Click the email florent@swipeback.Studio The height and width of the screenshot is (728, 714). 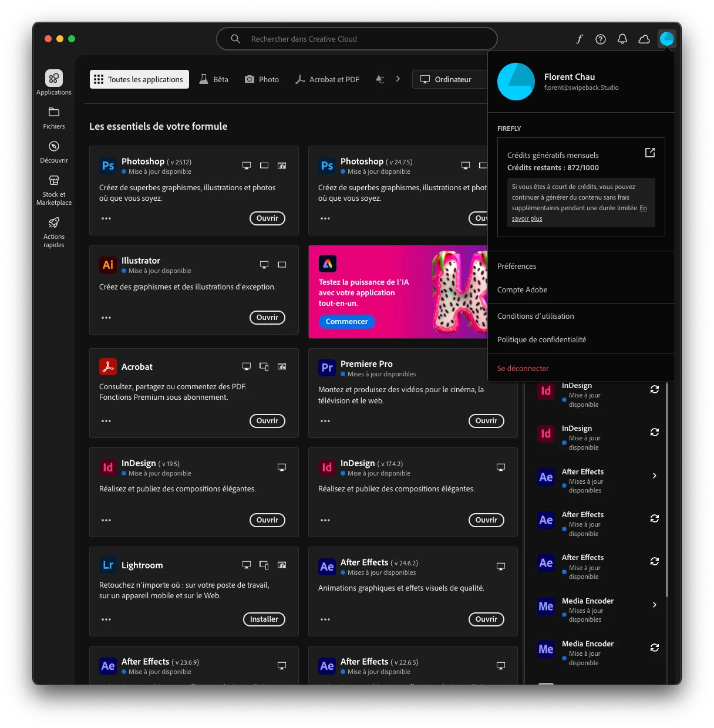tap(581, 87)
